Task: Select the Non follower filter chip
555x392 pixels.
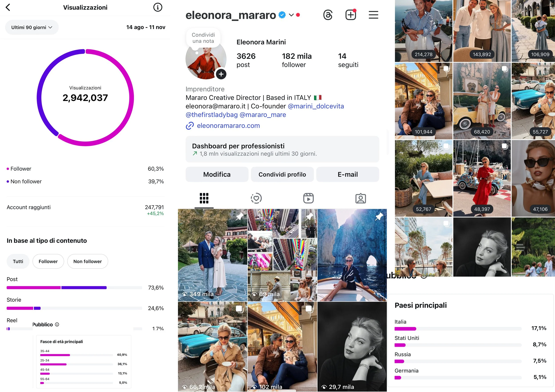Action: [x=87, y=261]
